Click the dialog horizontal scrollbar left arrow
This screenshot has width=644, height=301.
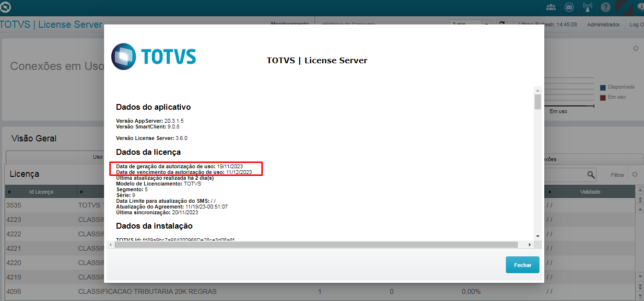[111, 244]
